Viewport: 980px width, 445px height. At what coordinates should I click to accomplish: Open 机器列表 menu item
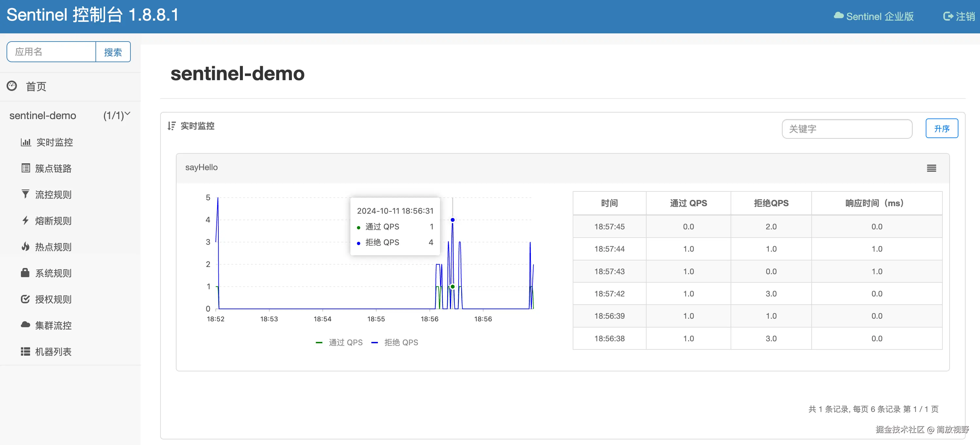click(53, 352)
